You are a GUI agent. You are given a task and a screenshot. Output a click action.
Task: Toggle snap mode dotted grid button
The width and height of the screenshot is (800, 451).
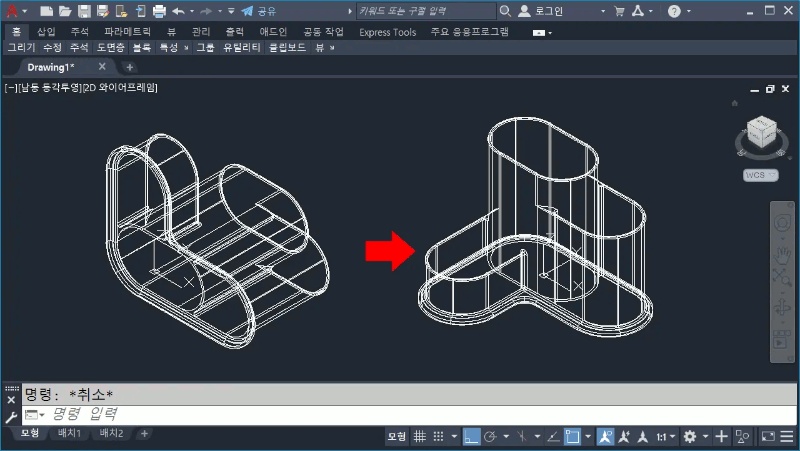coord(440,437)
